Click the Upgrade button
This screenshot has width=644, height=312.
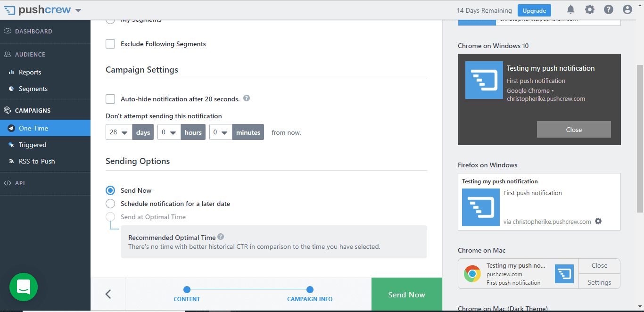tap(534, 10)
